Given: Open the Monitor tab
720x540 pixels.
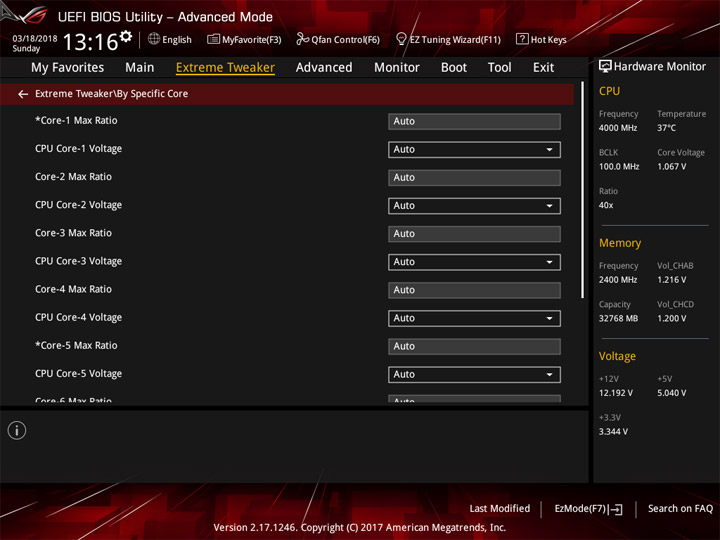Looking at the screenshot, I should (397, 68).
